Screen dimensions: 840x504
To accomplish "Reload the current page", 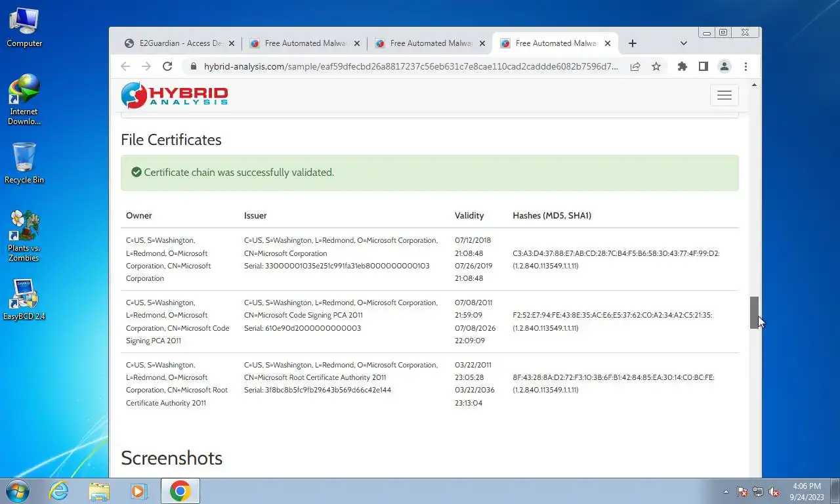I will (x=167, y=66).
